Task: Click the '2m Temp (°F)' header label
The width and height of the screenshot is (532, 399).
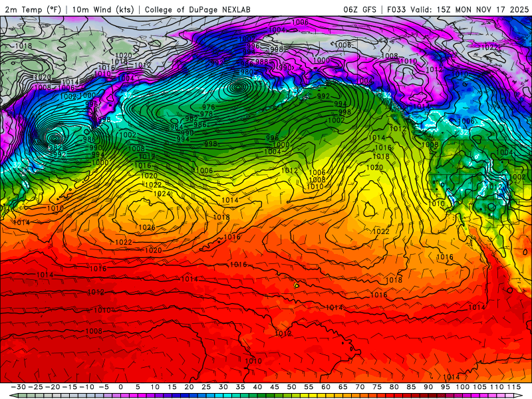Action: pos(33,9)
